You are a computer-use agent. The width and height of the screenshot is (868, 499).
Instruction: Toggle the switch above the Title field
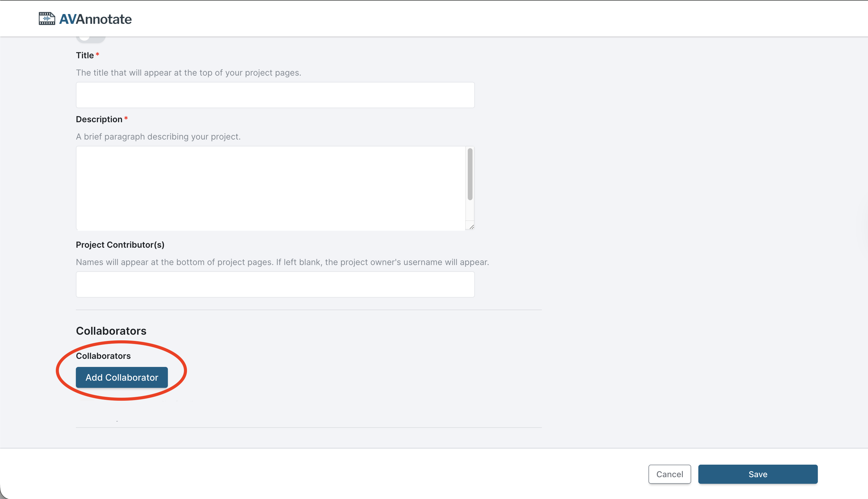click(x=91, y=38)
